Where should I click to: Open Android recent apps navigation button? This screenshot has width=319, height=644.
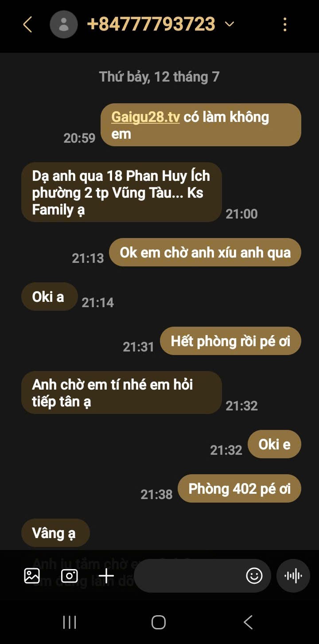coord(70,622)
